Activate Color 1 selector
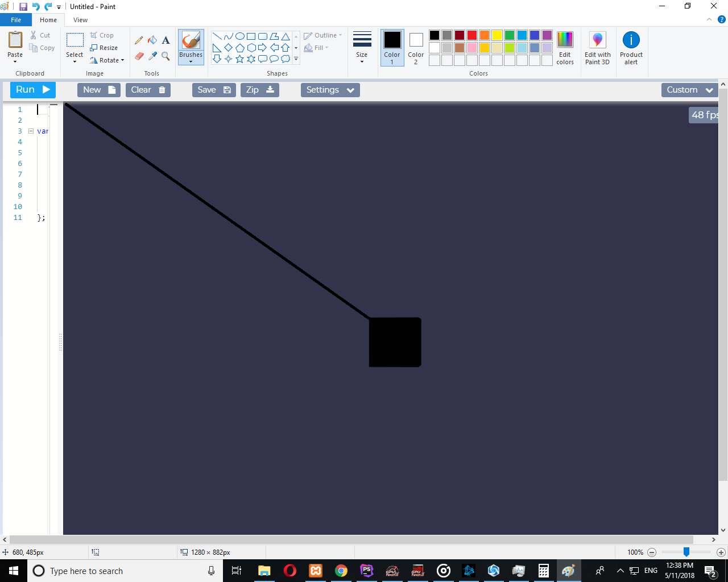The height and width of the screenshot is (582, 728). point(392,48)
